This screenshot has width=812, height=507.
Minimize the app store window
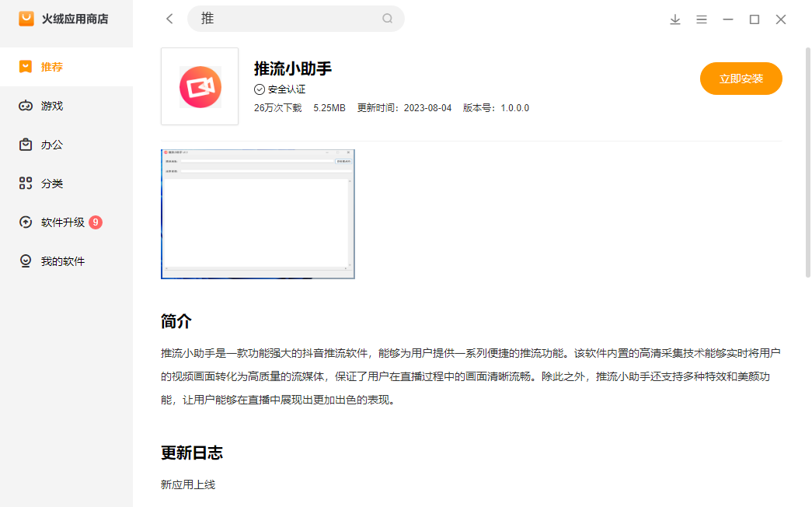pos(727,19)
